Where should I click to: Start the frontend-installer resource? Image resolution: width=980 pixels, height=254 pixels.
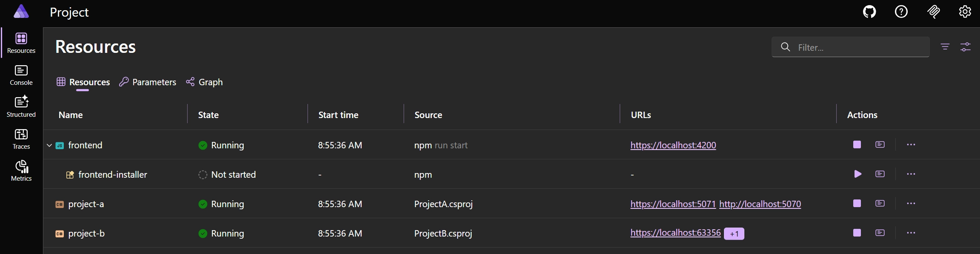857,174
